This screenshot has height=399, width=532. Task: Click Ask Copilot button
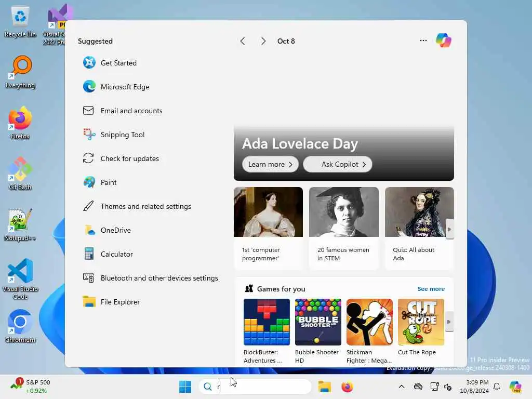coord(337,165)
